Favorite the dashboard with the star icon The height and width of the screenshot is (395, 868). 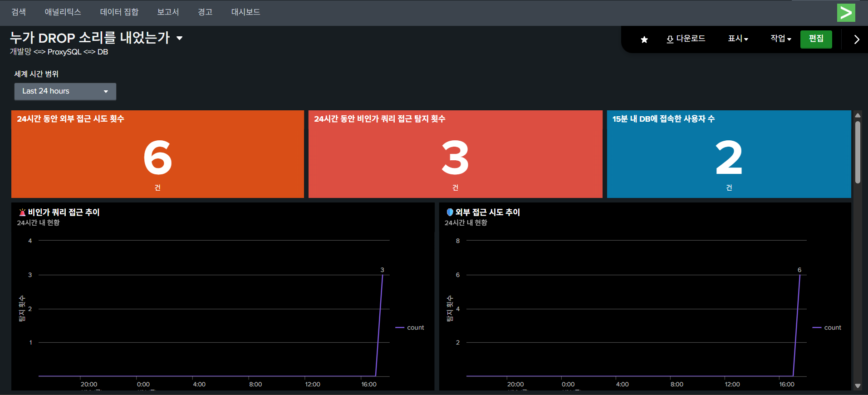click(644, 39)
